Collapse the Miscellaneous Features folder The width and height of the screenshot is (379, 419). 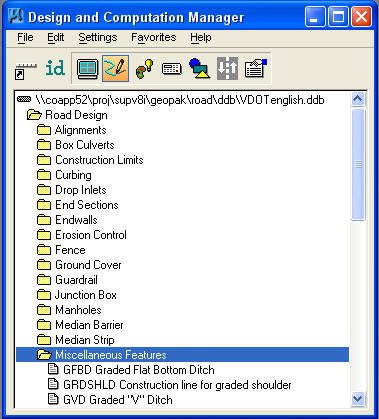coord(44,355)
